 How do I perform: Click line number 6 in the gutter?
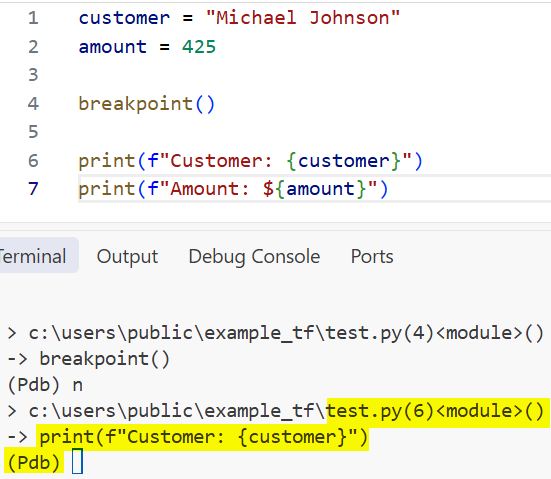coord(33,161)
